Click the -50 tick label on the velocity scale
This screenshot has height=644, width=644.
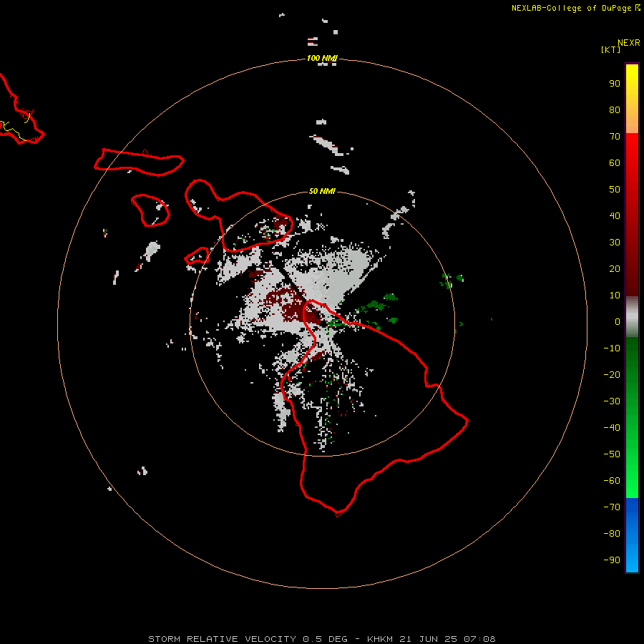click(612, 454)
